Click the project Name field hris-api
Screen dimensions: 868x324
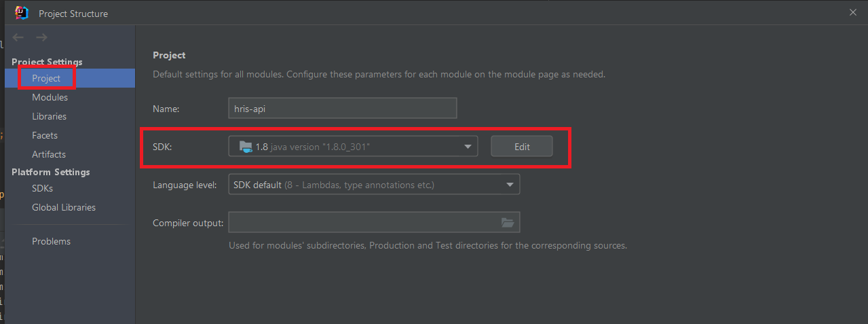[x=343, y=108]
